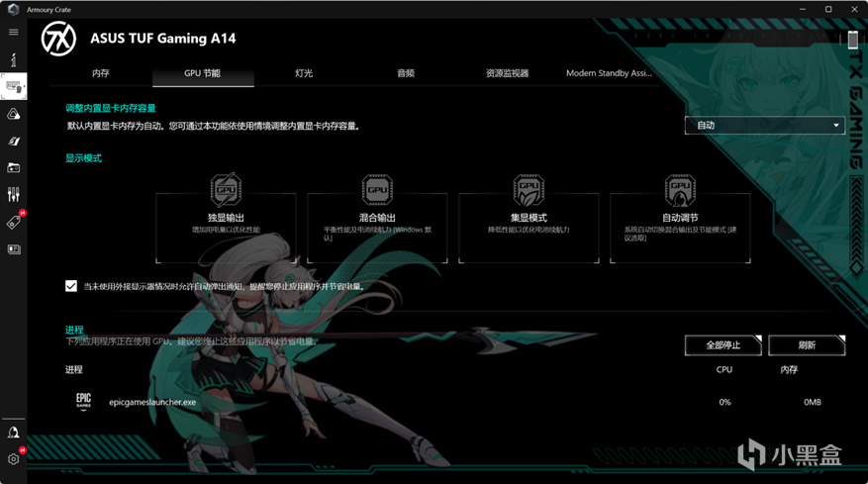Viewport: 868px width, 484px height.
Task: Open the News card icon in sidebar
Action: click(13, 249)
